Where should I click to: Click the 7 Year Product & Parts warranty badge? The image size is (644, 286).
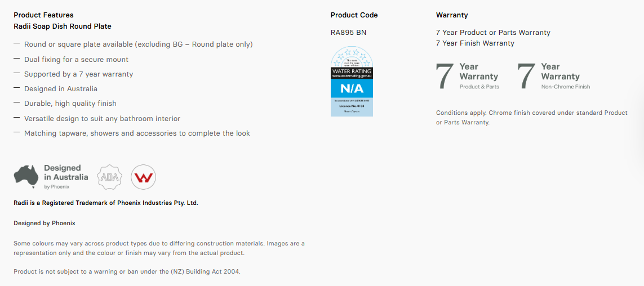point(468,77)
